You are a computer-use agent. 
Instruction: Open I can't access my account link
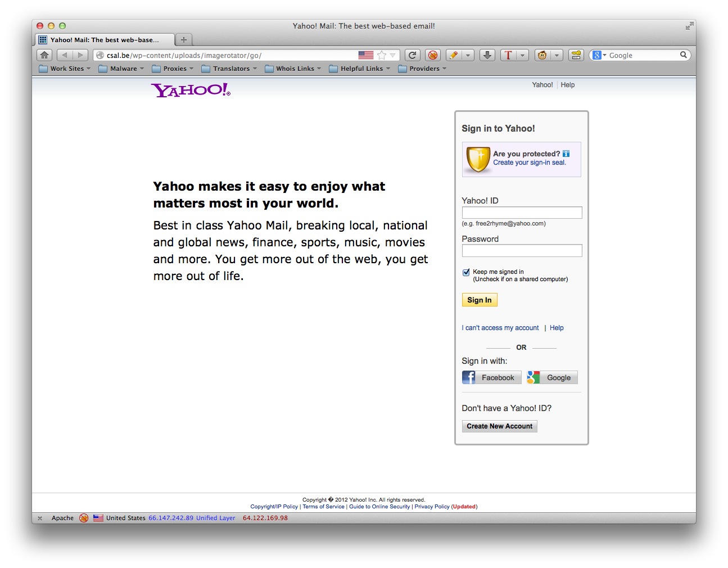[x=500, y=328]
